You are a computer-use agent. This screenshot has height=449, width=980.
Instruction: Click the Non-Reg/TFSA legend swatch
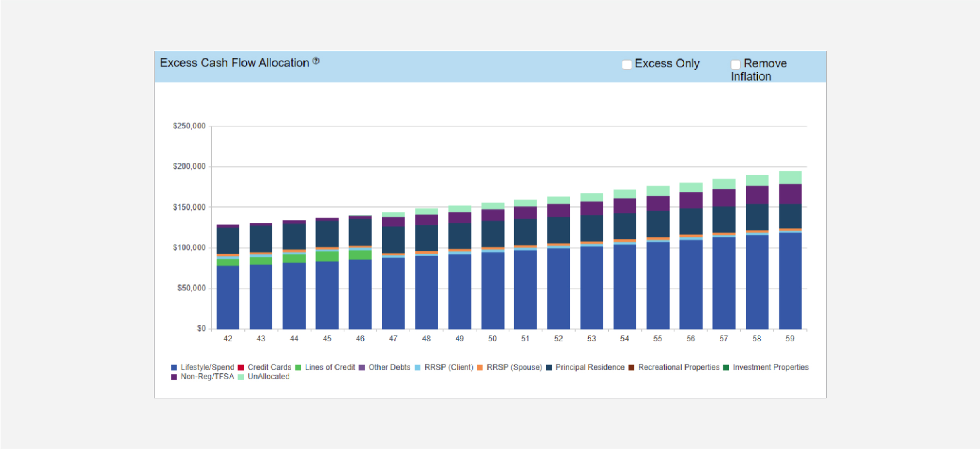coord(174,377)
